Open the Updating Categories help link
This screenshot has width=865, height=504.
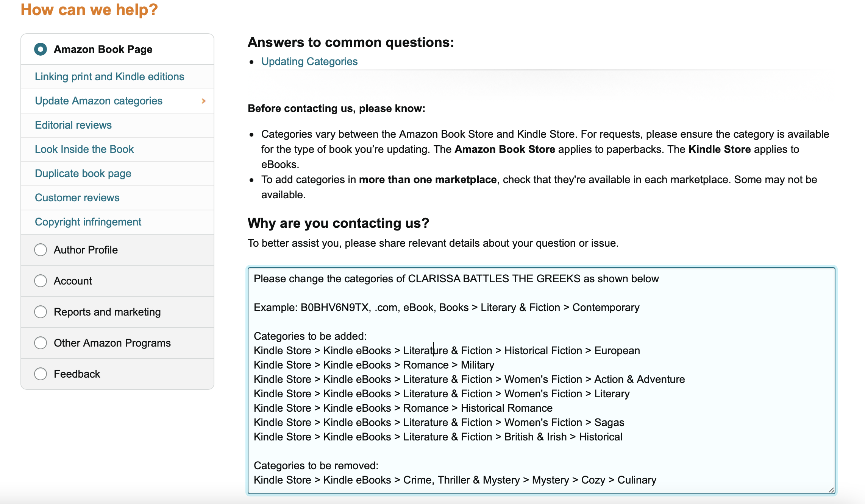[x=309, y=61]
